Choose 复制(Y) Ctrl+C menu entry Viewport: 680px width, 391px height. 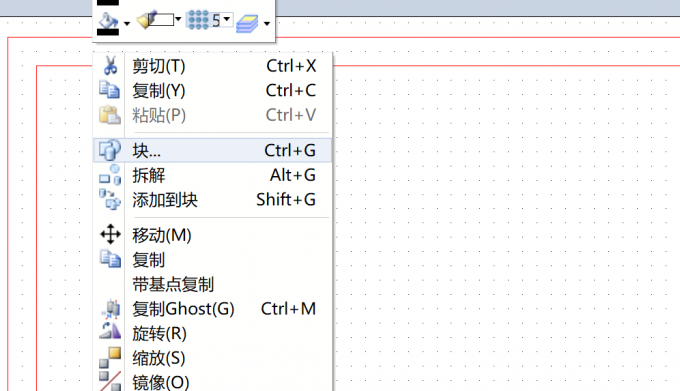[x=213, y=91]
